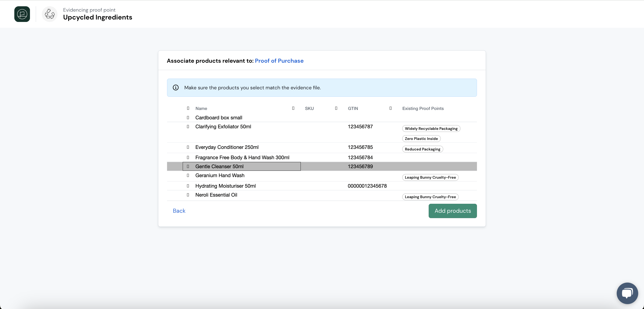This screenshot has width=644, height=309.
Task: Click the Widely Recyclable Packaging tag
Action: [431, 129]
